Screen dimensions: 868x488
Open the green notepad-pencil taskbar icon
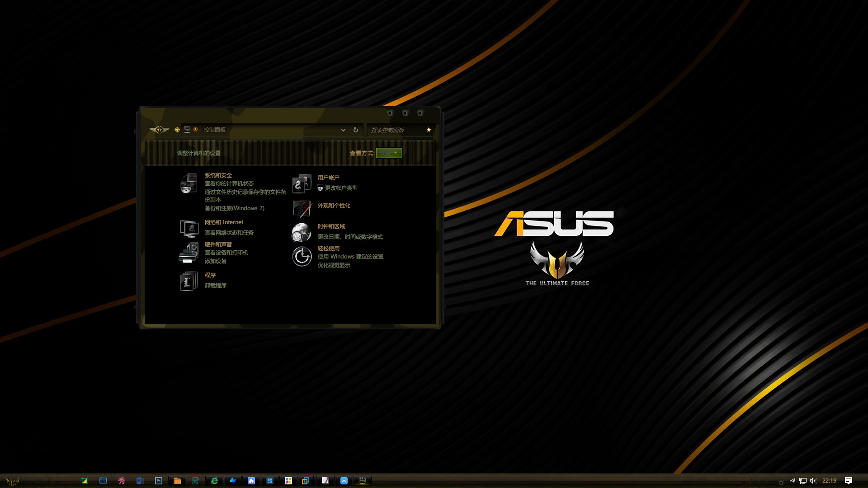(x=195, y=481)
